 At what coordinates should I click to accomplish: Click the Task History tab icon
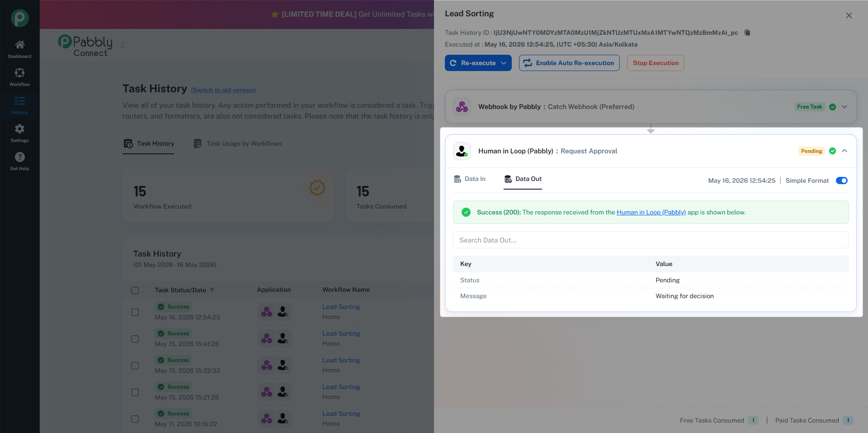[x=128, y=143]
